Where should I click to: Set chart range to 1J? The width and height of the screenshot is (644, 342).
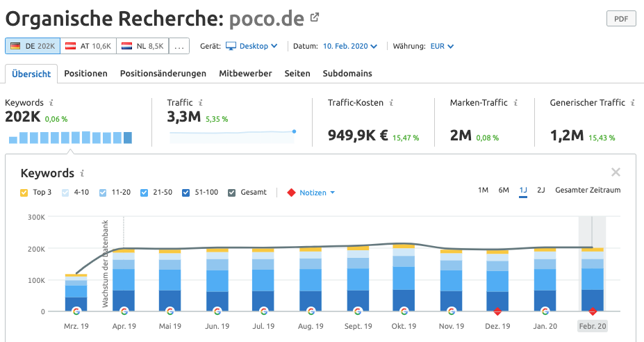pos(523,190)
